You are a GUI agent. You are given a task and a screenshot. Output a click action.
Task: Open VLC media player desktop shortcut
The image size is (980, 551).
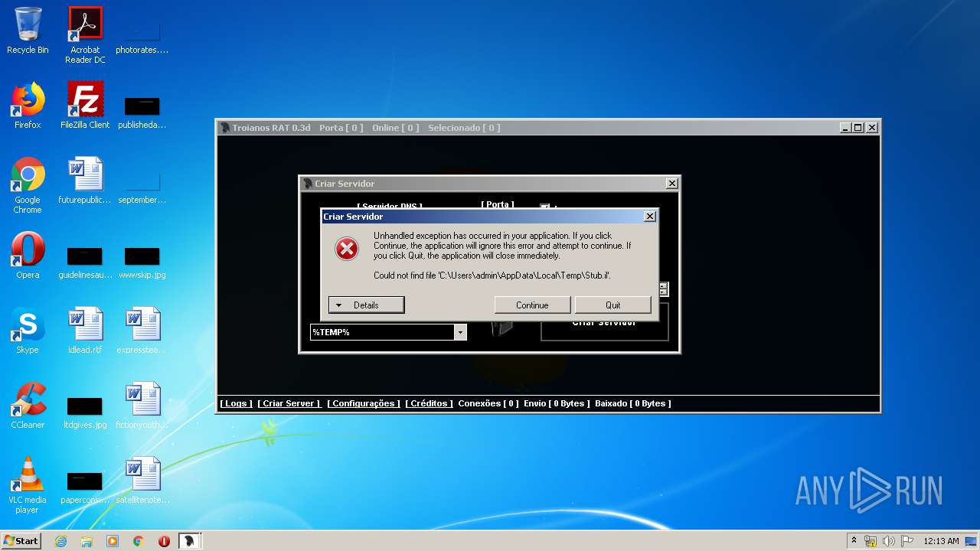(x=28, y=485)
